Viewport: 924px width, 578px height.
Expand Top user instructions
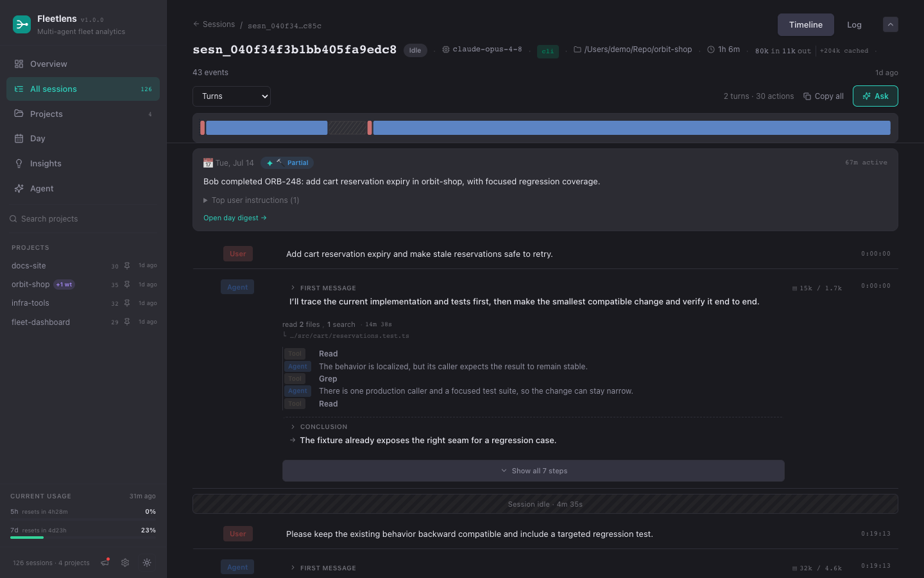click(252, 200)
